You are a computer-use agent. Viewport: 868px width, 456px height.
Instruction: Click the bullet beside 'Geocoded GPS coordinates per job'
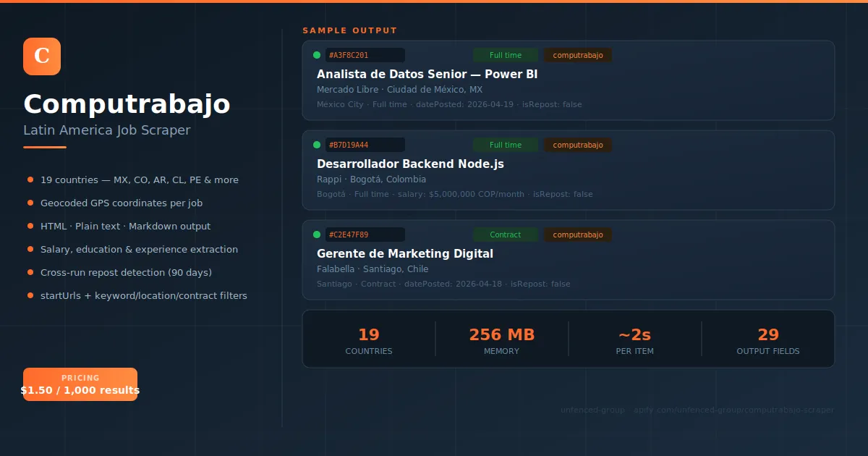click(30, 203)
